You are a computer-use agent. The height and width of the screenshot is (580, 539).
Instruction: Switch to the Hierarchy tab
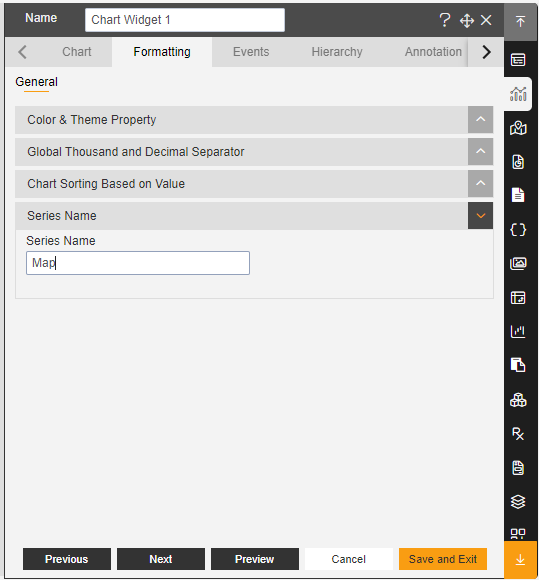click(x=337, y=52)
